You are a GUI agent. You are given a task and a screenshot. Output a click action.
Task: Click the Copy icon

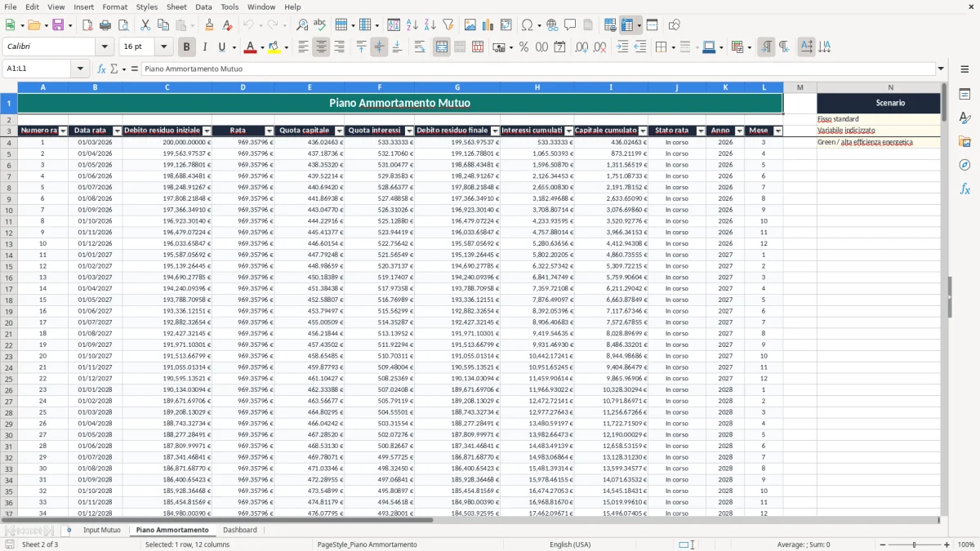tap(163, 25)
